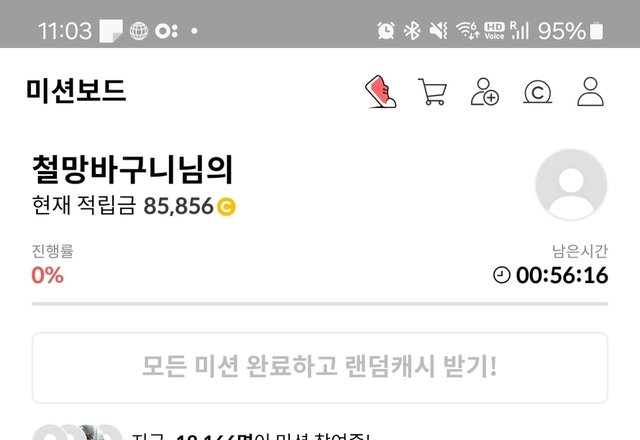Open the shopping cart icon

[x=433, y=91]
